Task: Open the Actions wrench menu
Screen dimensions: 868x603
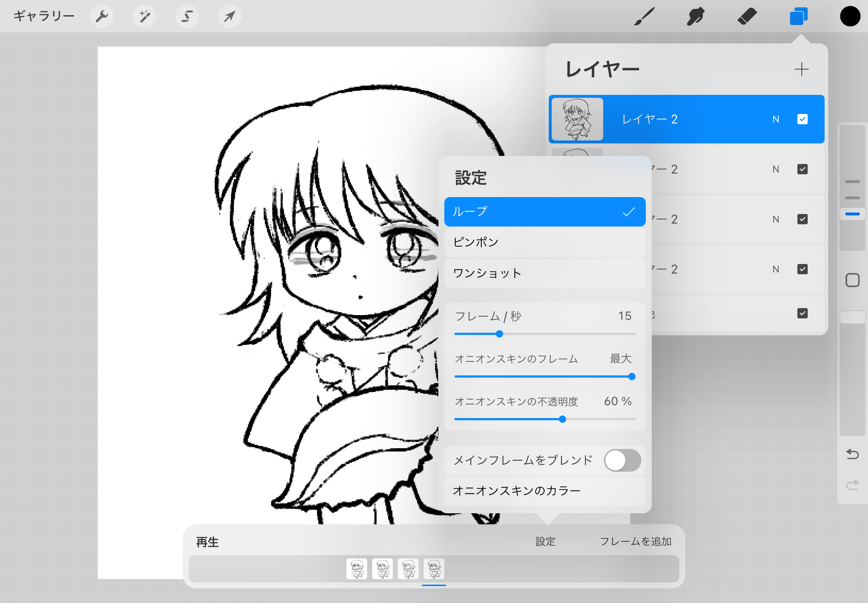Action: coord(102,16)
